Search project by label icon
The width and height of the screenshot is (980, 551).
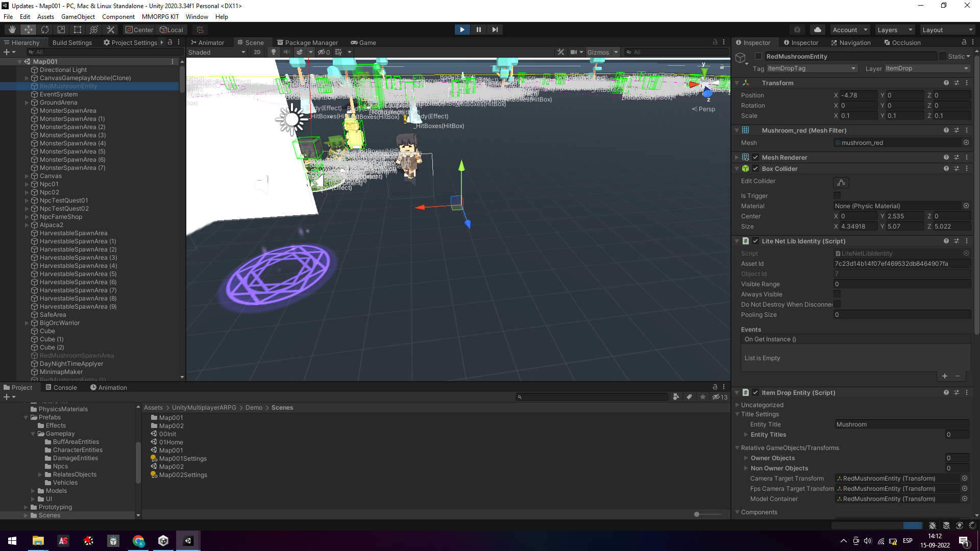point(690,397)
